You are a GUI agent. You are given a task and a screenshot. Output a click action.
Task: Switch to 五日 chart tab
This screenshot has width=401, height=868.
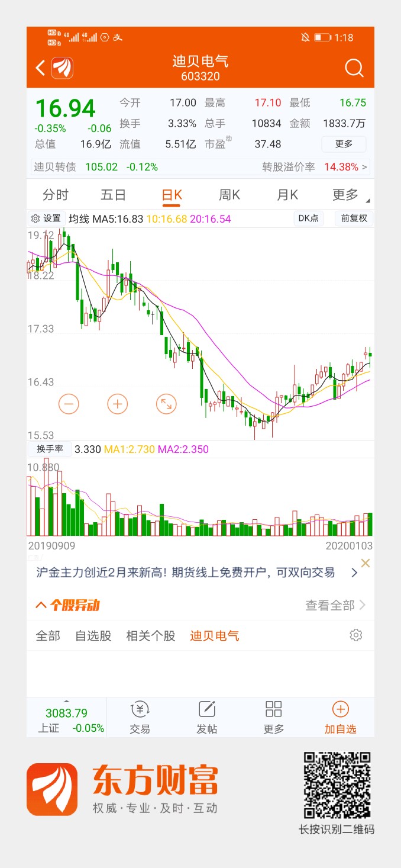[x=113, y=195]
